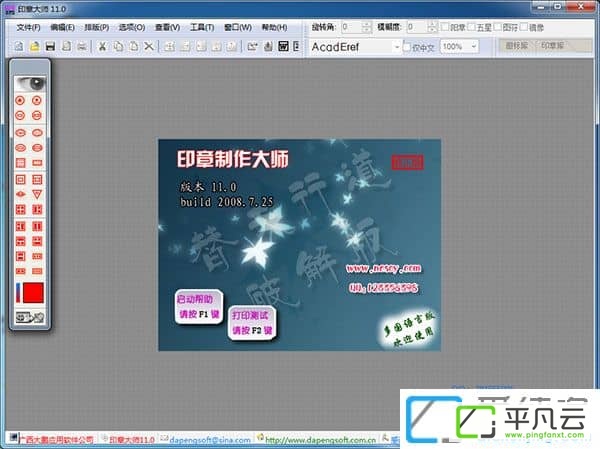Click the stamp-shaped toolbar icon
Viewport: 600px width, 449px height.
pos(268,47)
